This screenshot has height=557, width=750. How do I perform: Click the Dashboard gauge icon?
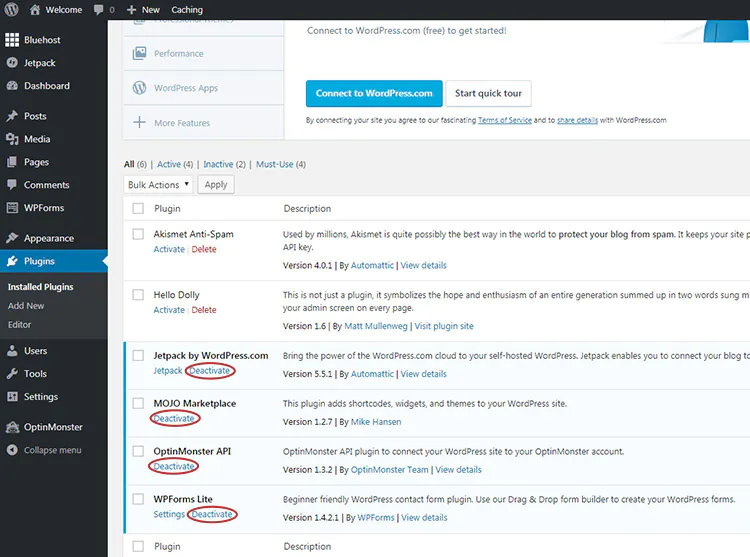click(x=12, y=86)
